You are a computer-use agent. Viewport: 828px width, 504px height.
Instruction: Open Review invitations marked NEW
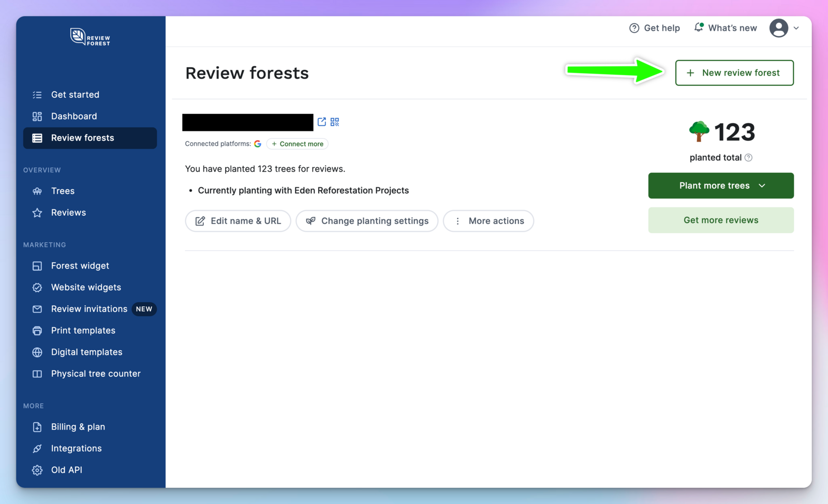click(x=89, y=309)
